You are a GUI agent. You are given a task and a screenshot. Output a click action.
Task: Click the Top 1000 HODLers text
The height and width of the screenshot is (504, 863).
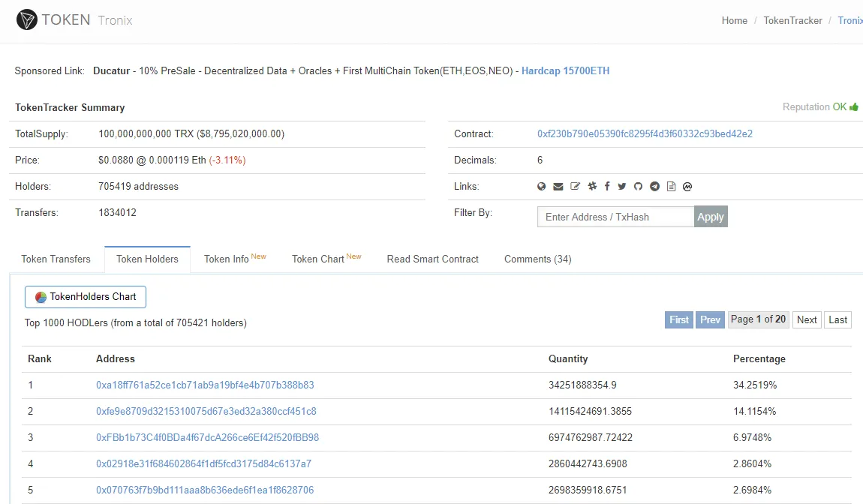[135, 323]
